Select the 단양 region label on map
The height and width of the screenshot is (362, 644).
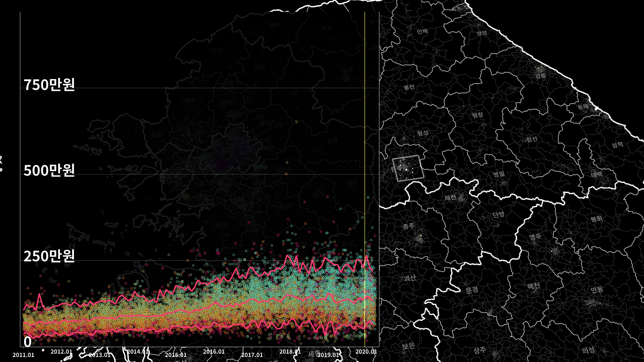pos(498,214)
